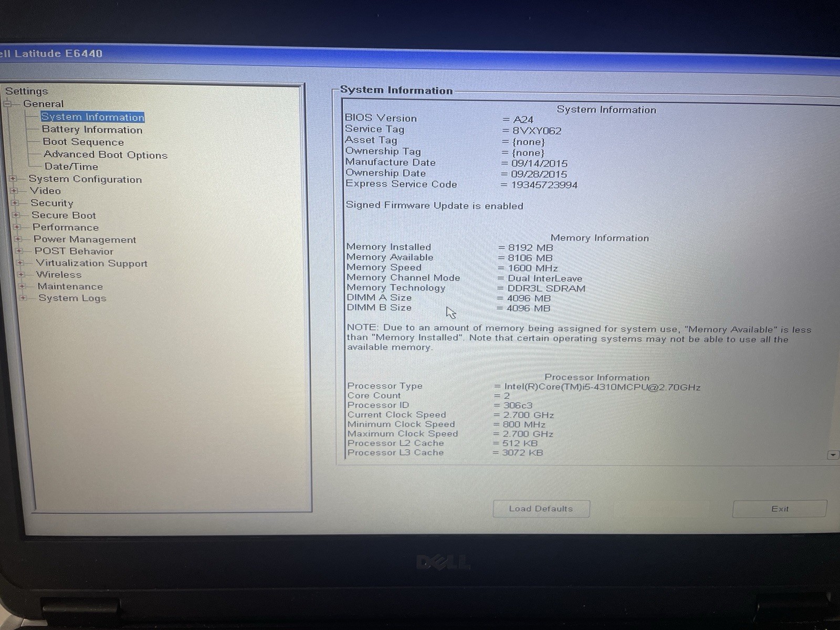
Task: Click the Service Tag value 8VXY062
Action: coord(537,131)
